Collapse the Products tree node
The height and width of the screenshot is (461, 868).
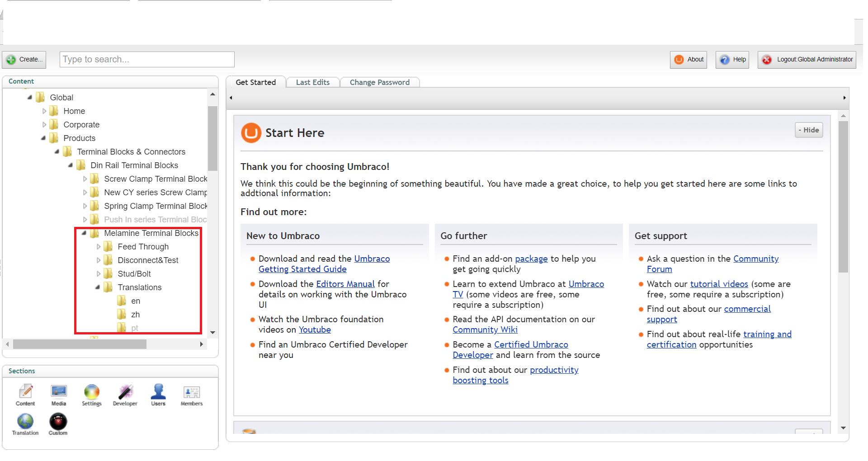pos(43,138)
